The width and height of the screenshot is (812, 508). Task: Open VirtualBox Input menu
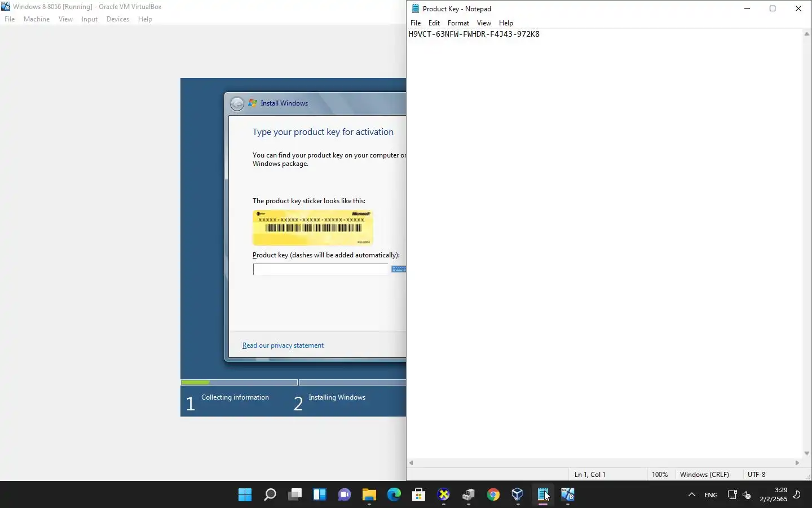90,19
